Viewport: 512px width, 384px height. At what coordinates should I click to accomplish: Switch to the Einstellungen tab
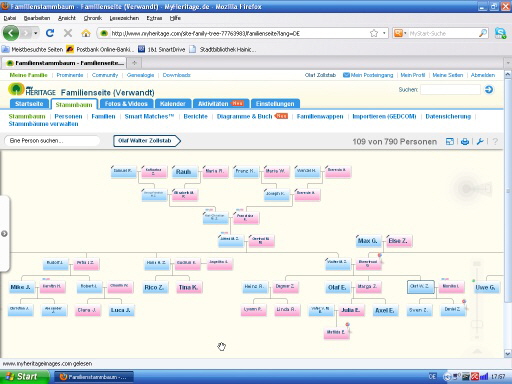[x=275, y=104]
